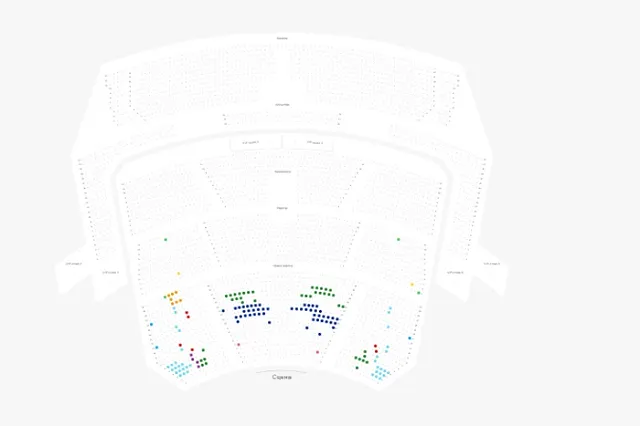Click the Сцена stage label
Screen dimensions: 640x426
point(282,377)
